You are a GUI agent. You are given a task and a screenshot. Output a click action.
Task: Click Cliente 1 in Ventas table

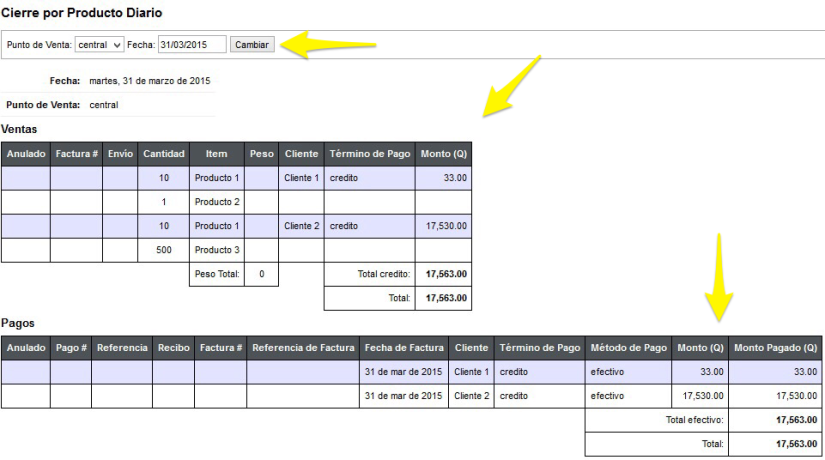[301, 178]
